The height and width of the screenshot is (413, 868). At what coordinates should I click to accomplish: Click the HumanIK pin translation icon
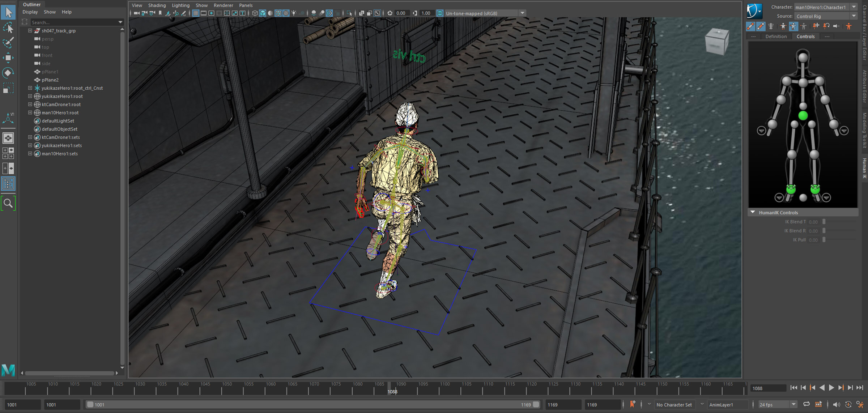816,26
